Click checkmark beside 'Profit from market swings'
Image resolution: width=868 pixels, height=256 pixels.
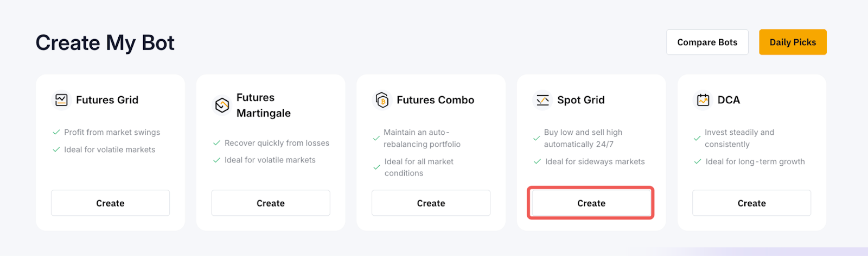pos(56,132)
